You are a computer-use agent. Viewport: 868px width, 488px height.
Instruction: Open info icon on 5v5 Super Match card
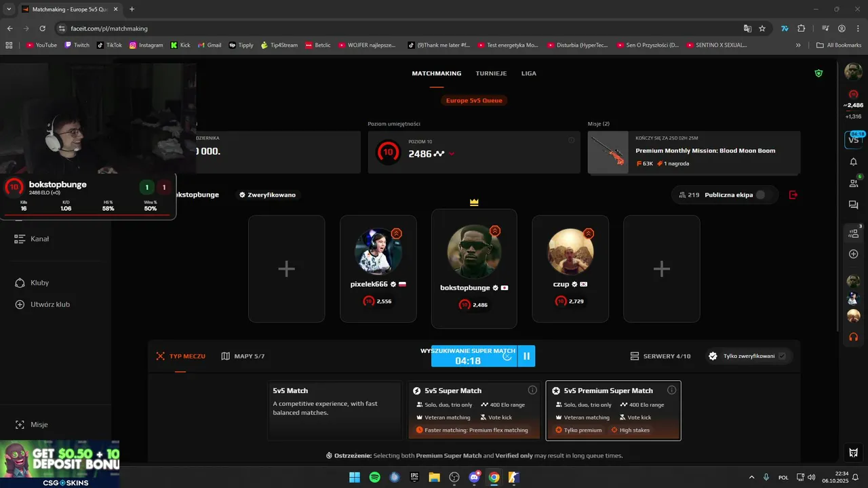coord(532,390)
